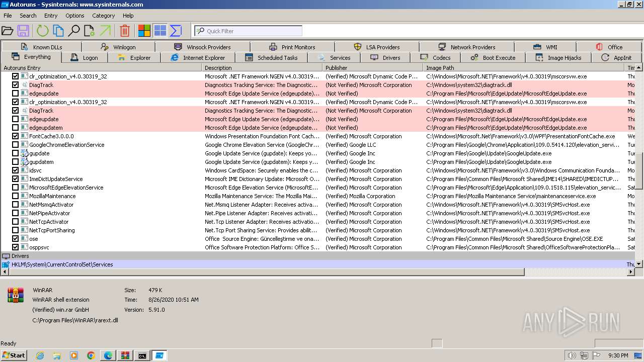Click the entry Properties page-gear icon
The image size is (644, 362).
tap(90, 31)
